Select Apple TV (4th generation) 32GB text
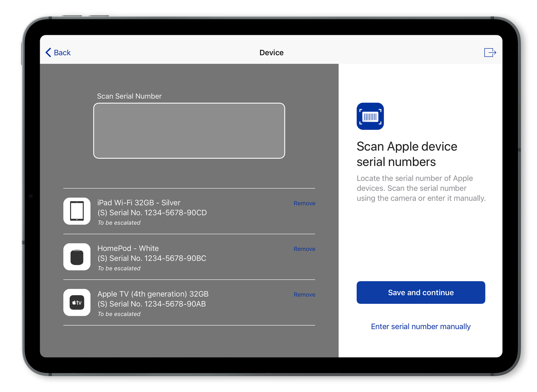Screen dimensions: 537x392 153,294
